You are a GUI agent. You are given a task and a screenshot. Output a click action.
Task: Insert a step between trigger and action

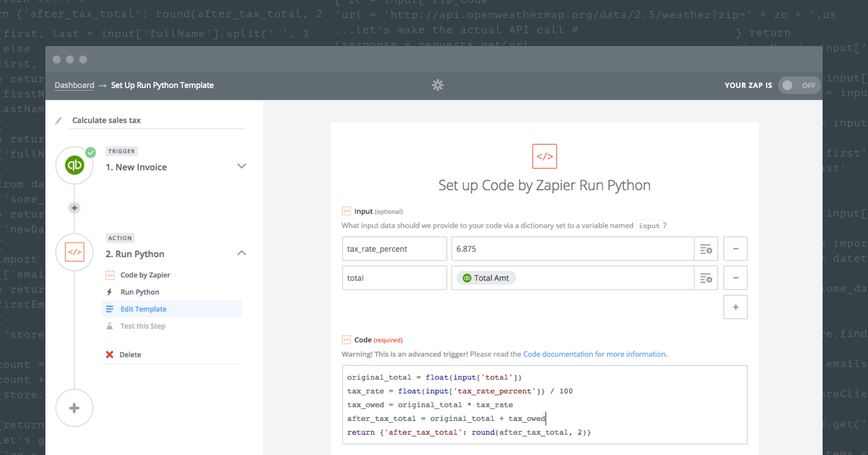74,208
